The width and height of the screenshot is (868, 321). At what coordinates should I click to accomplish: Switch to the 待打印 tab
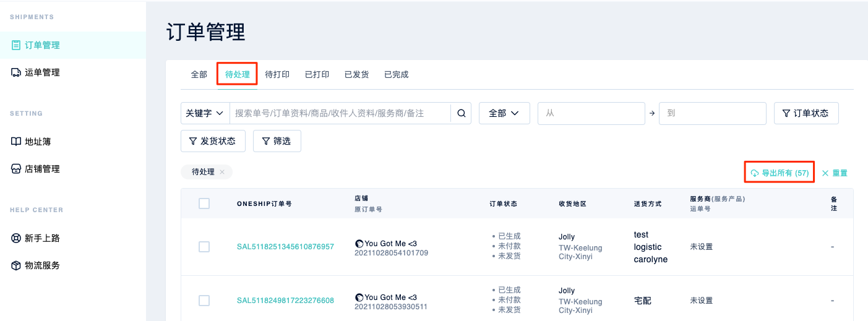(277, 74)
